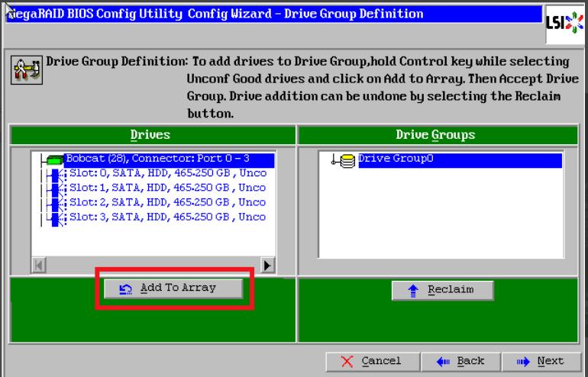This screenshot has height=377, width=588.
Task: Click the blue up arrow icon on Reclaim
Action: tap(413, 291)
